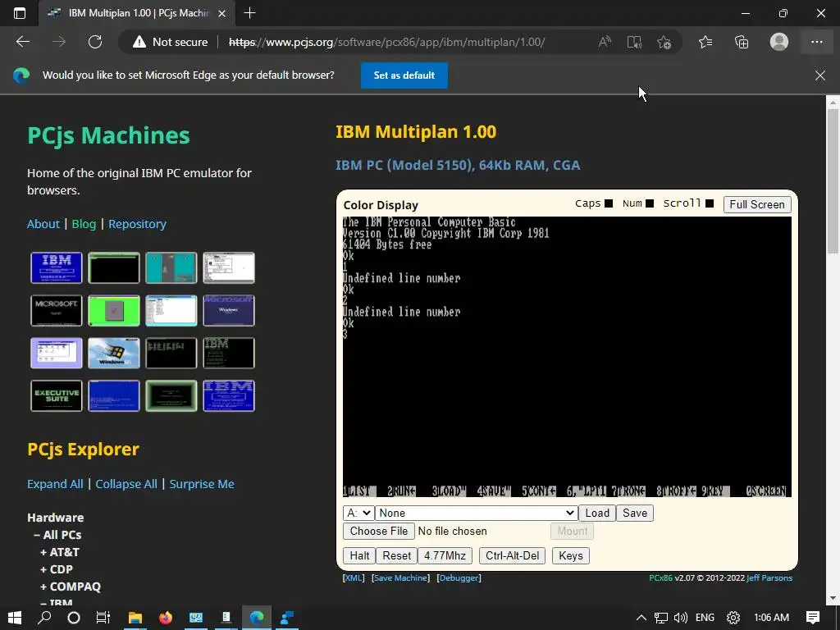Open the About link

click(x=43, y=224)
